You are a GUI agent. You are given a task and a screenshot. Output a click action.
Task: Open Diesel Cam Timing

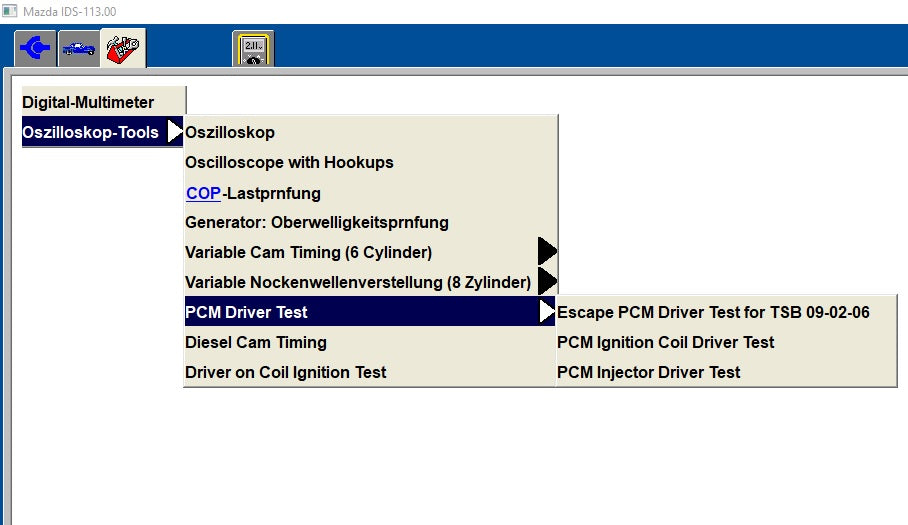[x=256, y=342]
